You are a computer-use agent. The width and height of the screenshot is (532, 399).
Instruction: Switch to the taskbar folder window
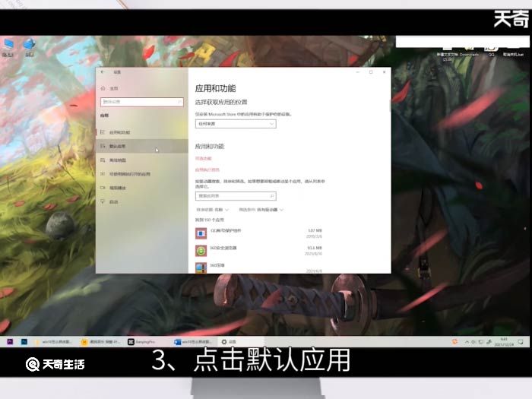[x=54, y=342]
